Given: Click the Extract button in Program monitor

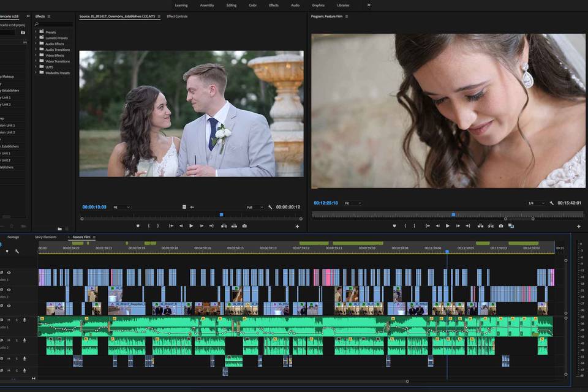Looking at the screenshot, I should click(491, 226).
